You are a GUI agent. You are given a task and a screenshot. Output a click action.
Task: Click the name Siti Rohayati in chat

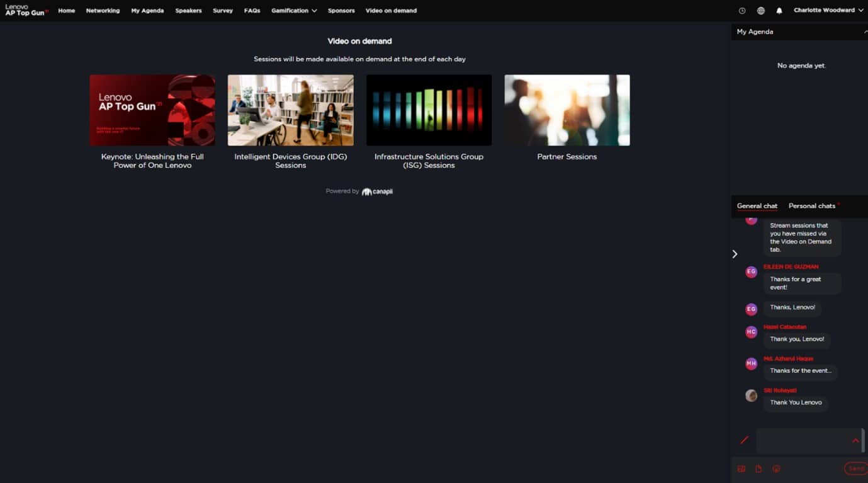(780, 390)
